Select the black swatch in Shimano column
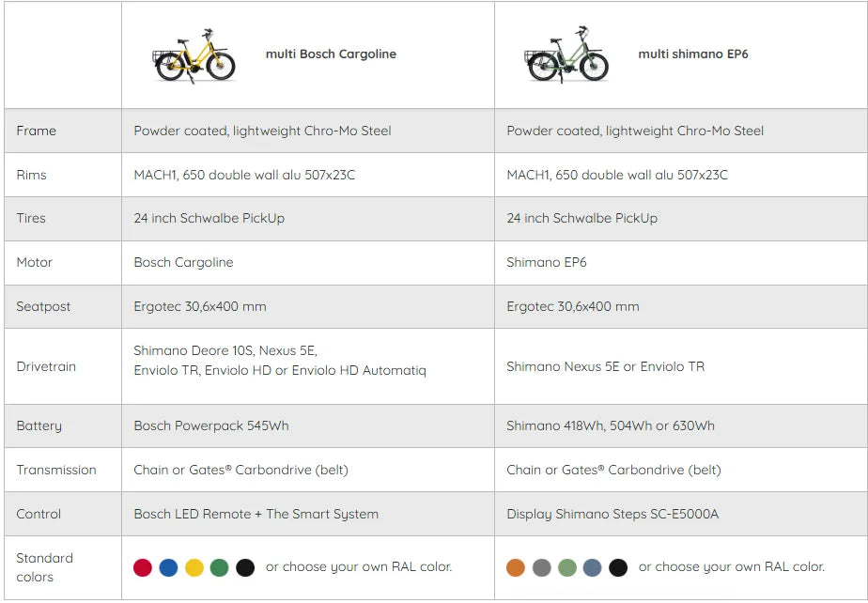Image resolution: width=868 pixels, height=603 pixels. 618,567
